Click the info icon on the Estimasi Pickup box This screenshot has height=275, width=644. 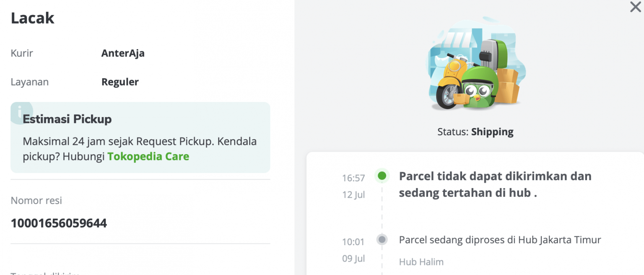[x=21, y=112]
